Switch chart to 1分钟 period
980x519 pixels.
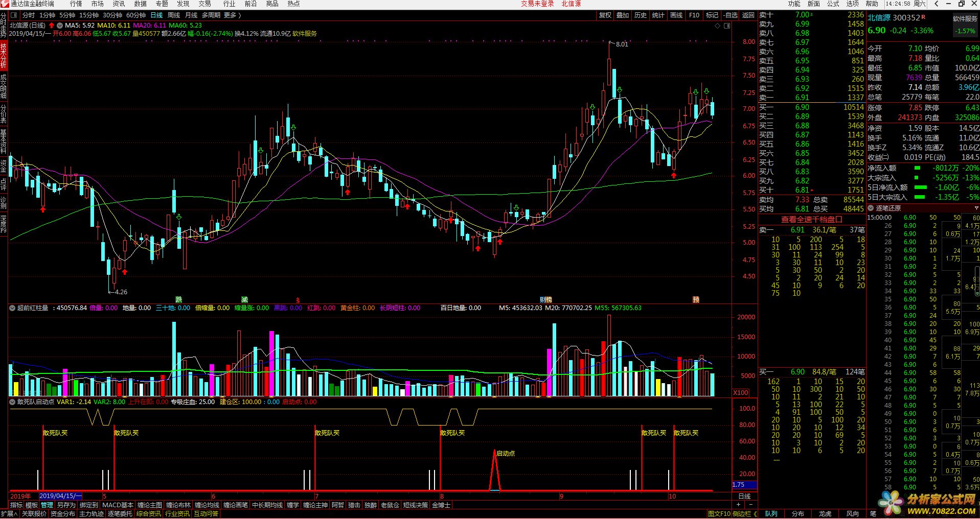[47, 15]
